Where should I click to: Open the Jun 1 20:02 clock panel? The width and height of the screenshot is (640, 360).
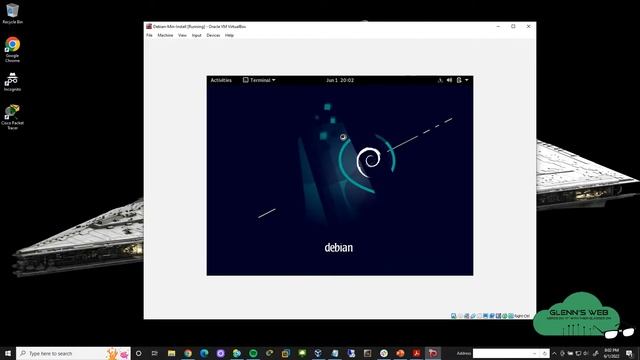pos(340,80)
